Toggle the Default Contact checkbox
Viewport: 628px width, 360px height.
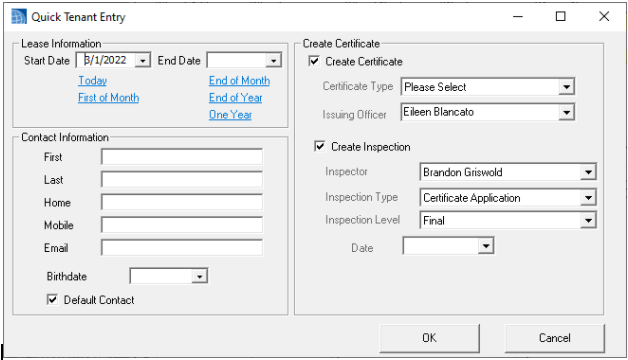[52, 300]
